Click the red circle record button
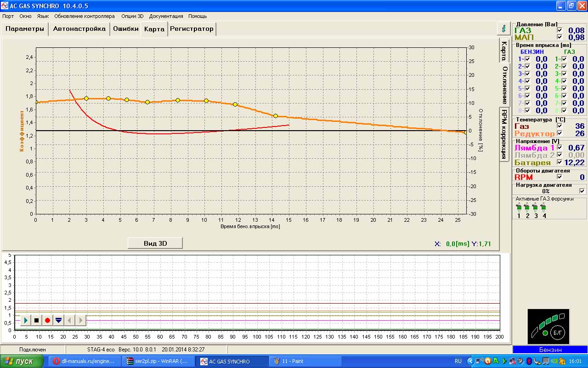The height and width of the screenshot is (368, 588). coord(47,320)
